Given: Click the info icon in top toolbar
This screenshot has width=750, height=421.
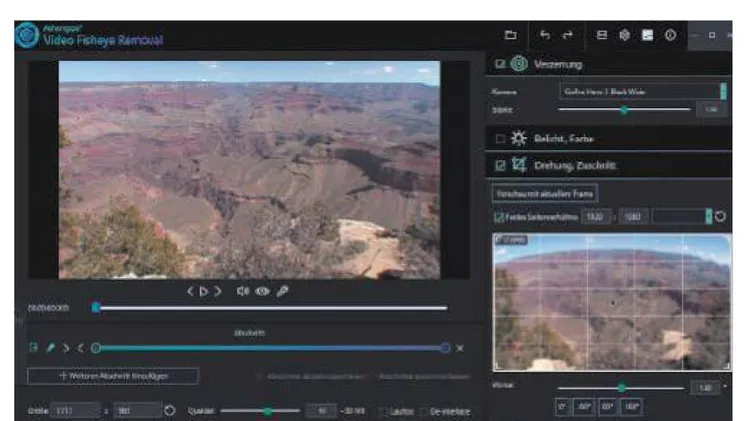Looking at the screenshot, I should 671,35.
